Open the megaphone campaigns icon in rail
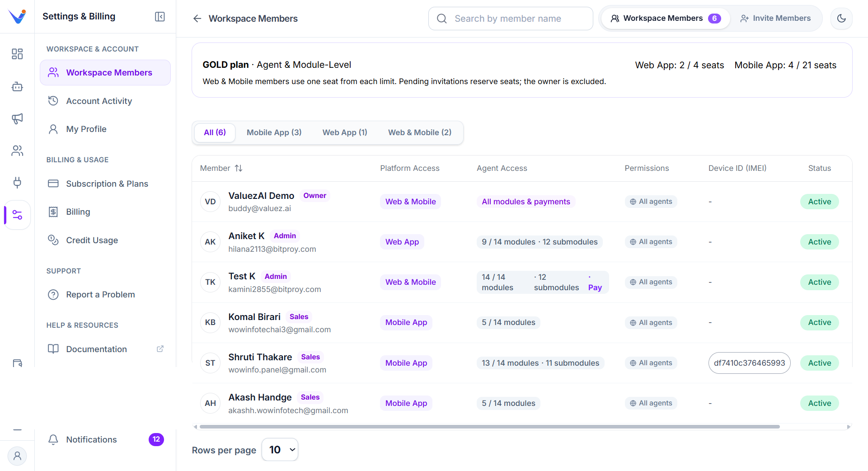 pyautogui.click(x=17, y=118)
